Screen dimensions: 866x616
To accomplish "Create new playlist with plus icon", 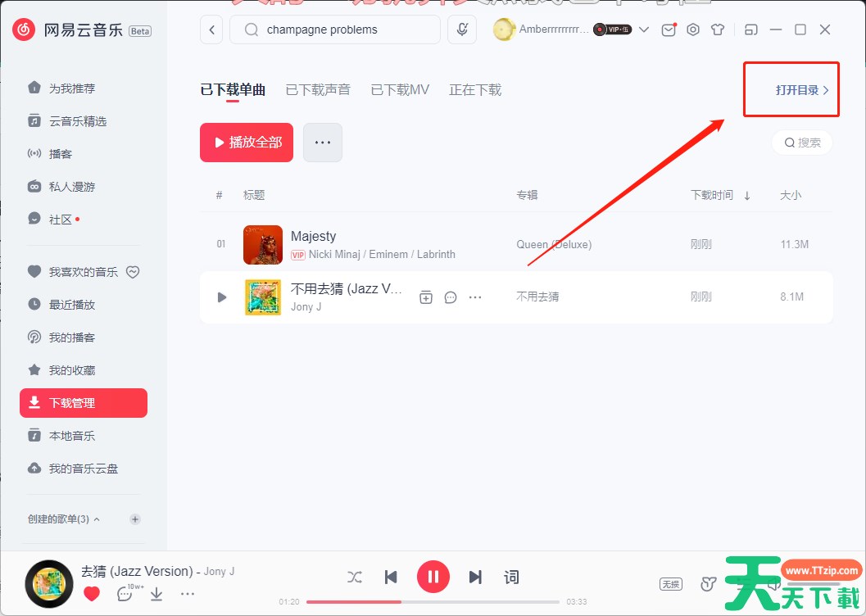I will [134, 519].
